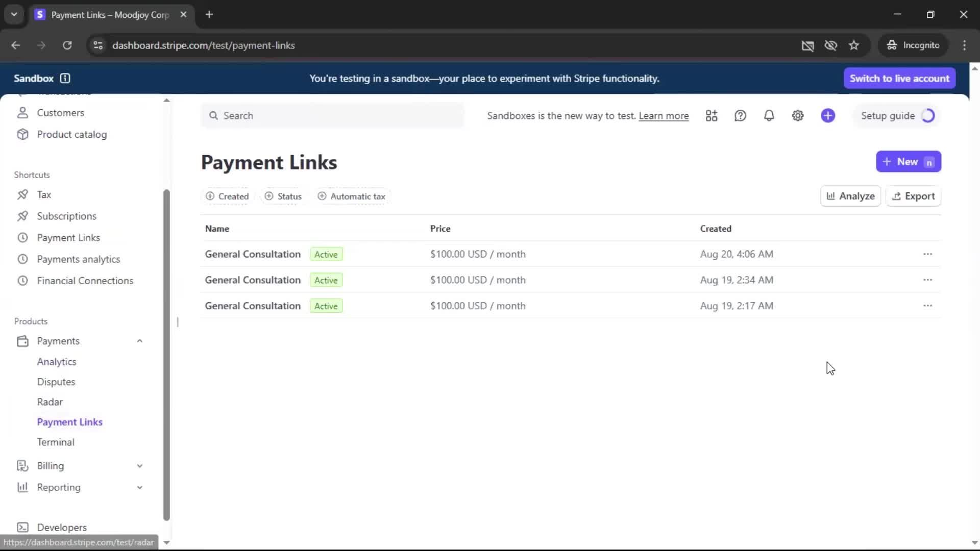980x551 pixels.
Task: Bookmark this page with star icon
Action: (x=854, y=45)
